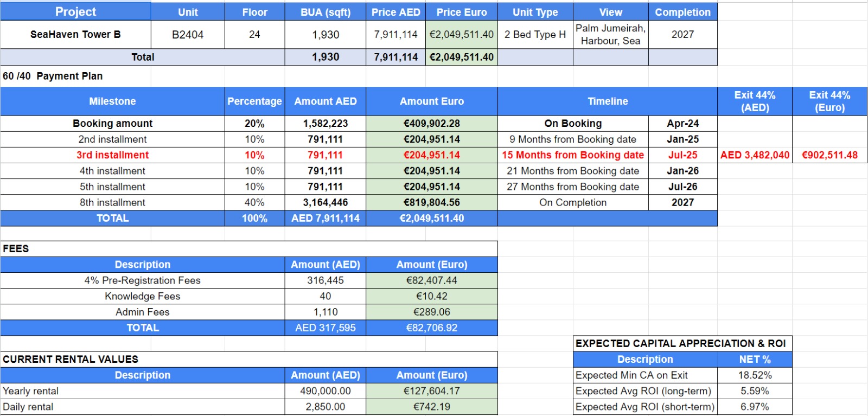
Task: Click the Daily rental row label
Action: 142,407
